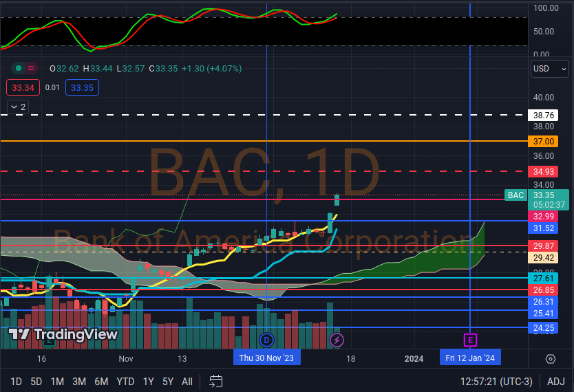
Task: Select the 5Y time range
Action: pyautogui.click(x=168, y=382)
